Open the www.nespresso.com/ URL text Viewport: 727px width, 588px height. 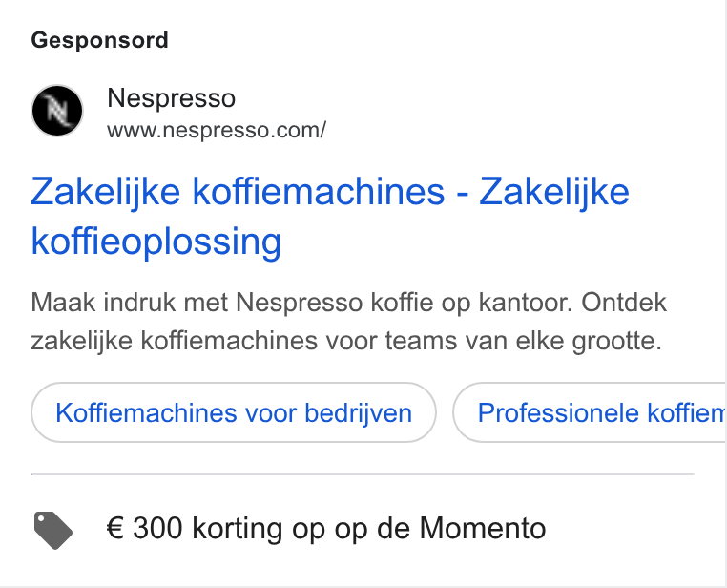pos(217,130)
